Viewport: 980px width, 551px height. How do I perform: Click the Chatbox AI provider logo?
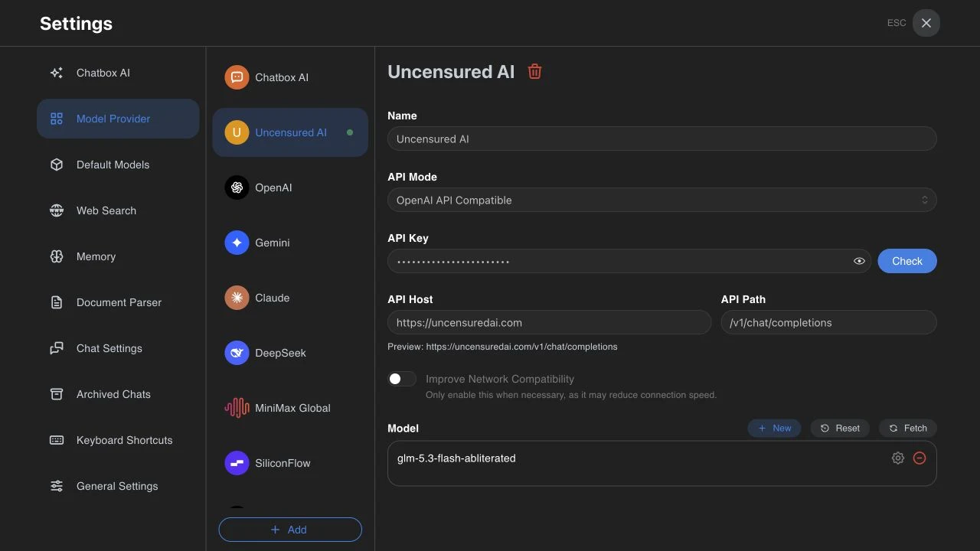coord(237,77)
